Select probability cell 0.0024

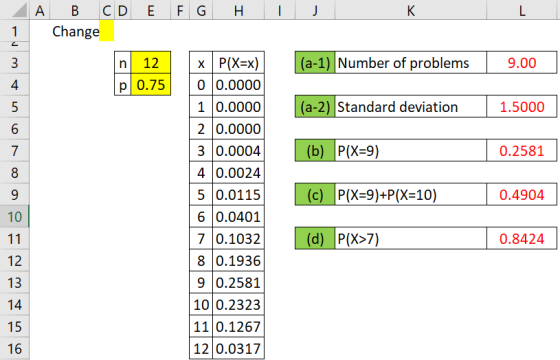click(x=239, y=173)
